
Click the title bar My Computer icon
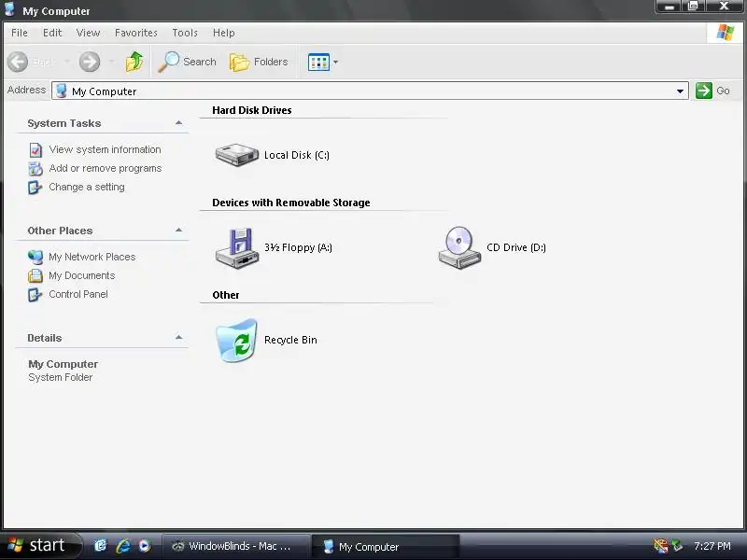pos(9,9)
